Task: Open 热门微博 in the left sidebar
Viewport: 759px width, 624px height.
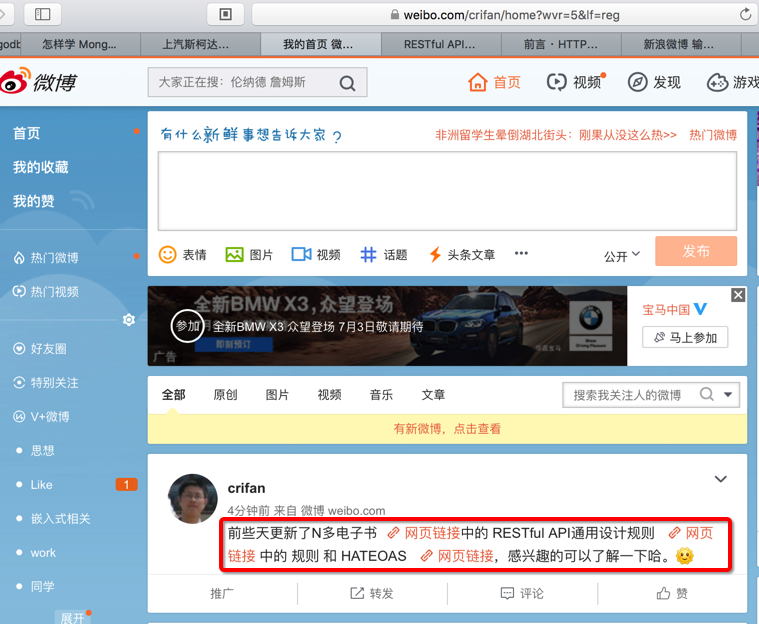Action: tap(46, 258)
